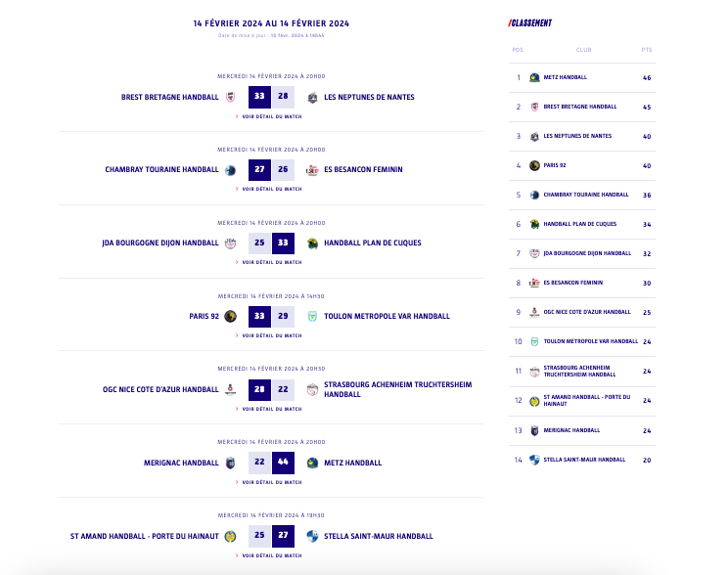
Task: Click OGC Nice Cote d'Azur match logo
Action: click(230, 389)
